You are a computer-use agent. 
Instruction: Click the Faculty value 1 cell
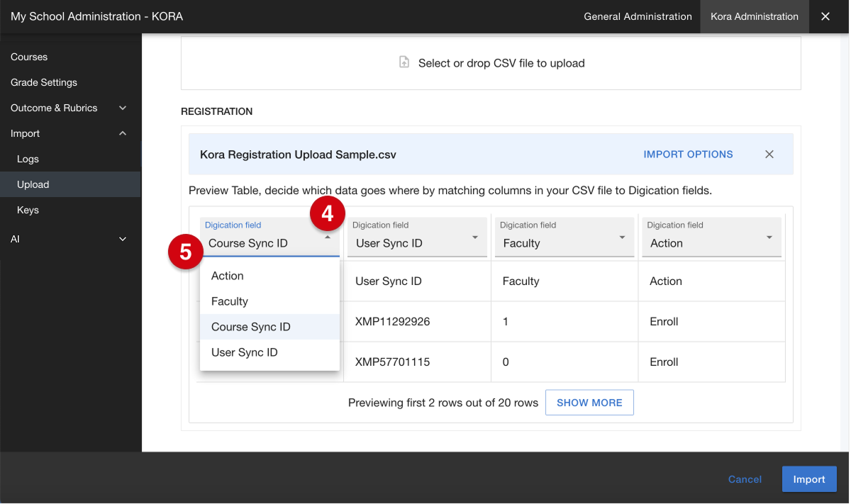pyautogui.click(x=564, y=322)
